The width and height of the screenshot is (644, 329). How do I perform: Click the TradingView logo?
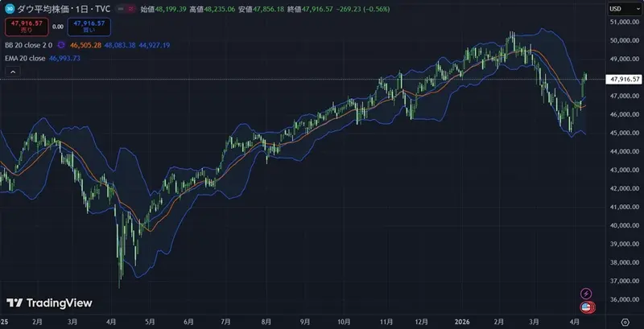coord(49,303)
